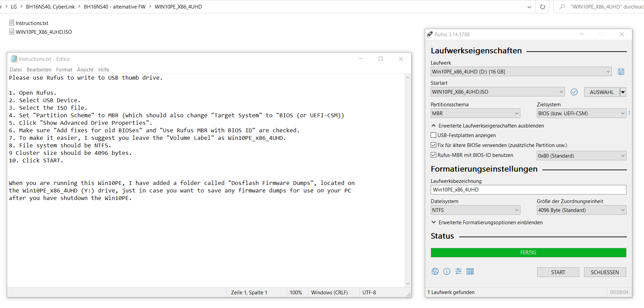Show the Rufus log icon
644x308 pixels.
coord(470,271)
